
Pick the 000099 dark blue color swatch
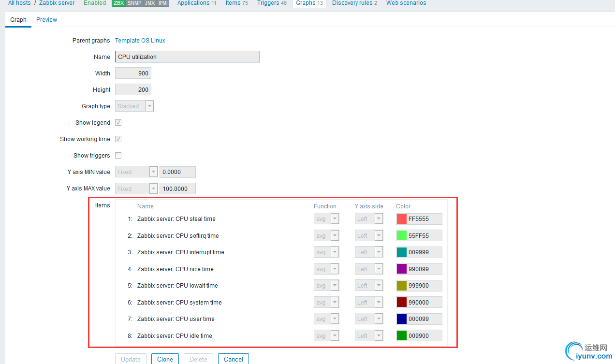402,319
